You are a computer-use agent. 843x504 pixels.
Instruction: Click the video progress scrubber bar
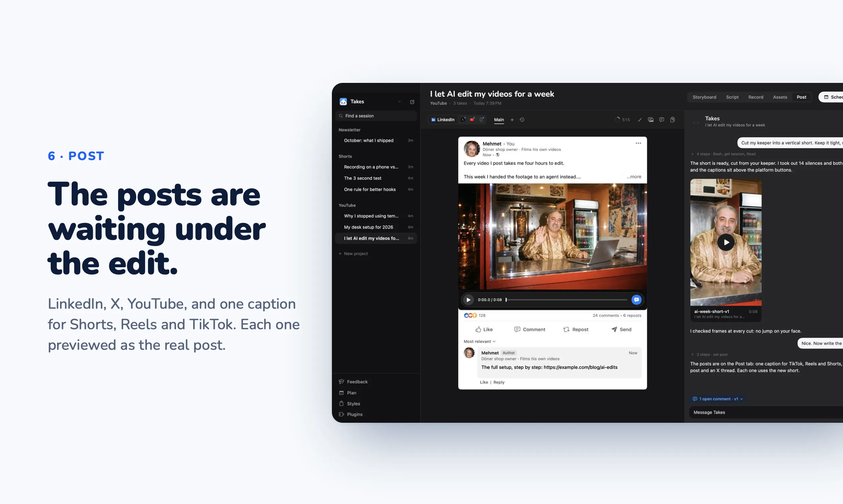[566, 299]
